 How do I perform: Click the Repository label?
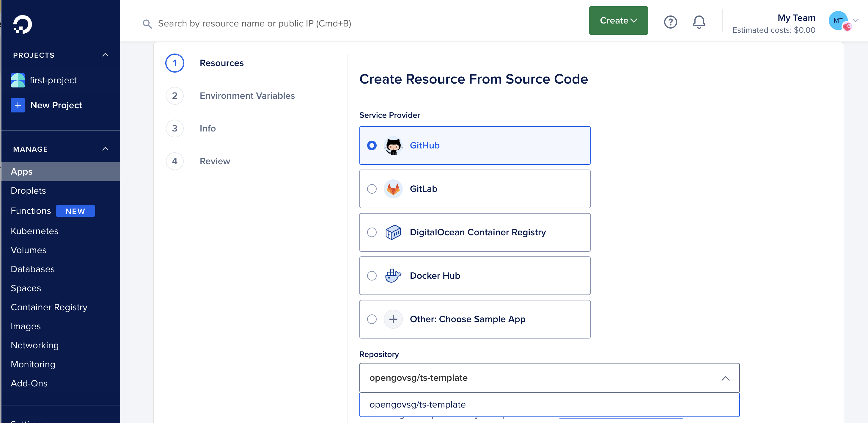coord(379,355)
